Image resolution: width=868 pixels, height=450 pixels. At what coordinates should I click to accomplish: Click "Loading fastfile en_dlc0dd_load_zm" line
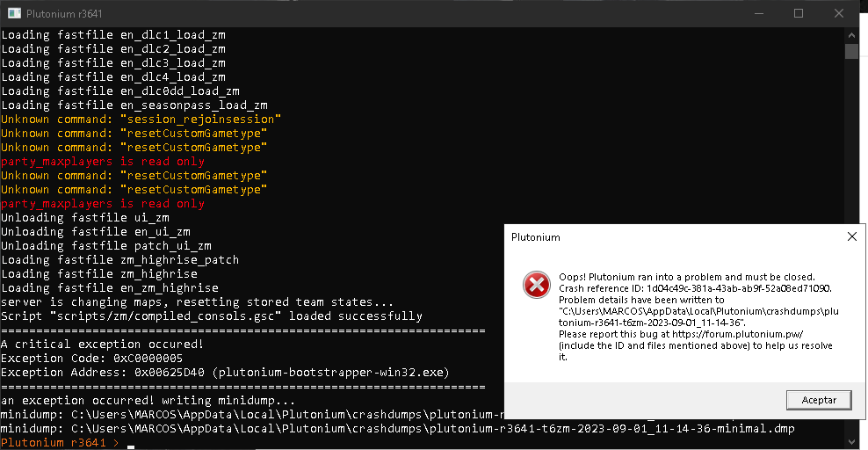(x=120, y=91)
